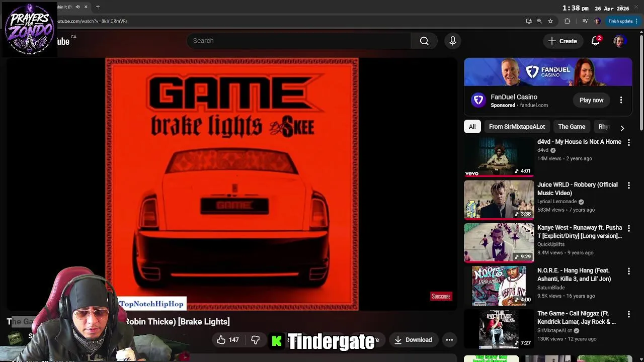The image size is (644, 362).
Task: Open the QuickUplifts channel name
Action: click(x=551, y=244)
